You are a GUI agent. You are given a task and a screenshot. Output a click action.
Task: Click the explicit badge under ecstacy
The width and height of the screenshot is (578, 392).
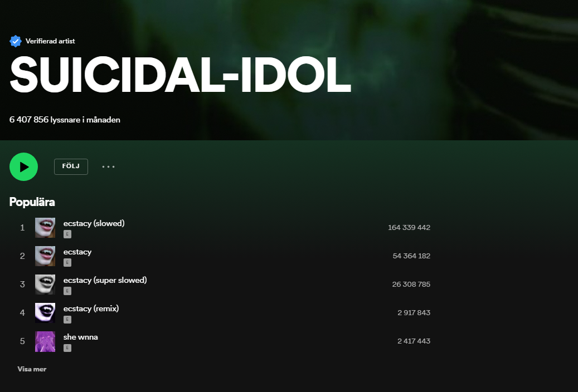67,262
